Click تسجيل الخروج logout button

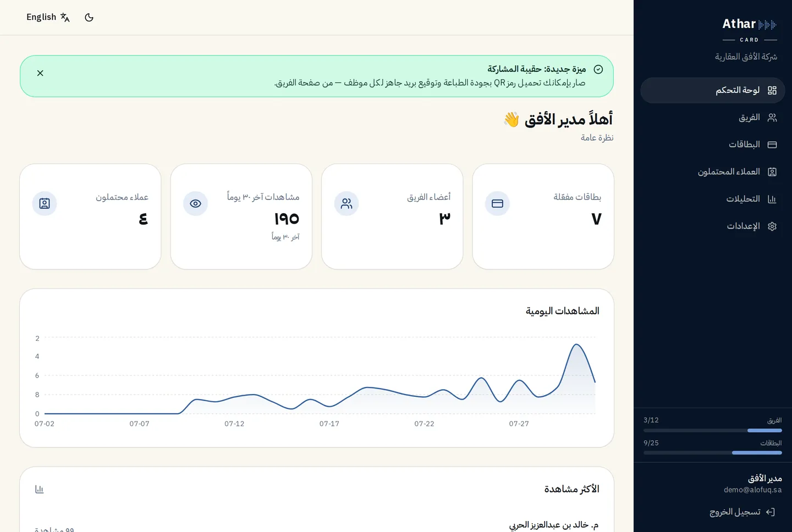[x=743, y=512]
